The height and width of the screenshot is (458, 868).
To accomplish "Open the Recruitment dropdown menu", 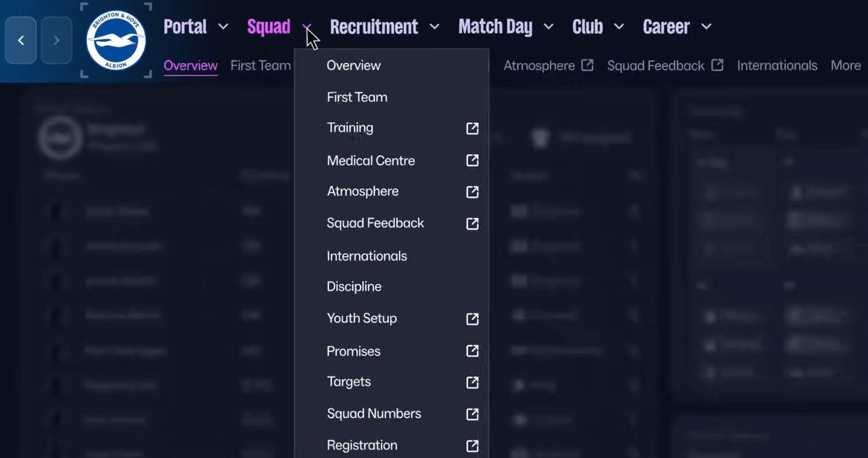I will (x=434, y=27).
